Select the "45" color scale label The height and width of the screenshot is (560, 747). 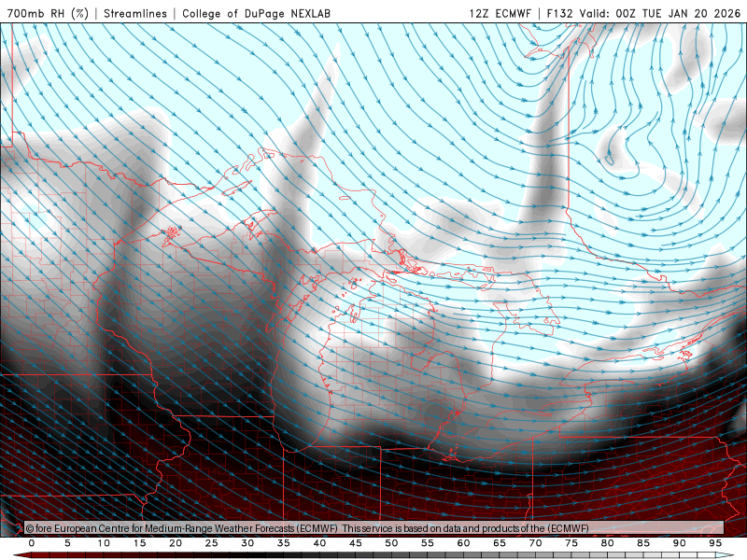(356, 543)
